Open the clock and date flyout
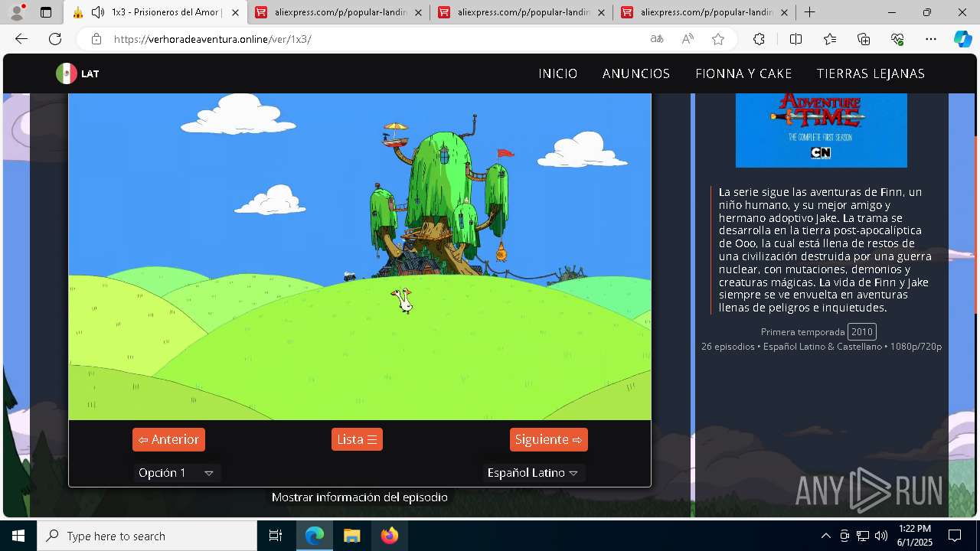 (x=915, y=536)
